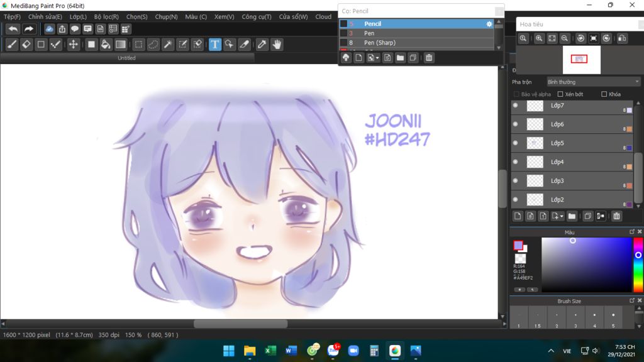
Task: Select the Pen brush
Action: tap(416, 33)
